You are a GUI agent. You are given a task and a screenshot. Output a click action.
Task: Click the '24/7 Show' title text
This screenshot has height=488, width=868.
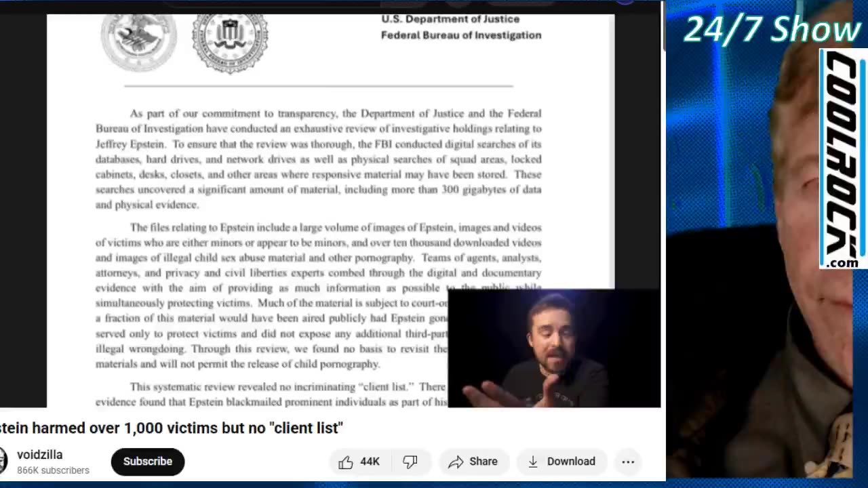pyautogui.click(x=772, y=29)
